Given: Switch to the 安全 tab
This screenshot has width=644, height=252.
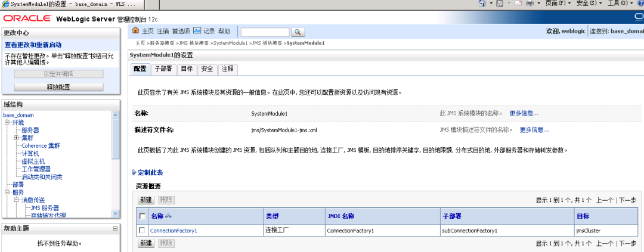Looking at the screenshot, I should tap(207, 69).
